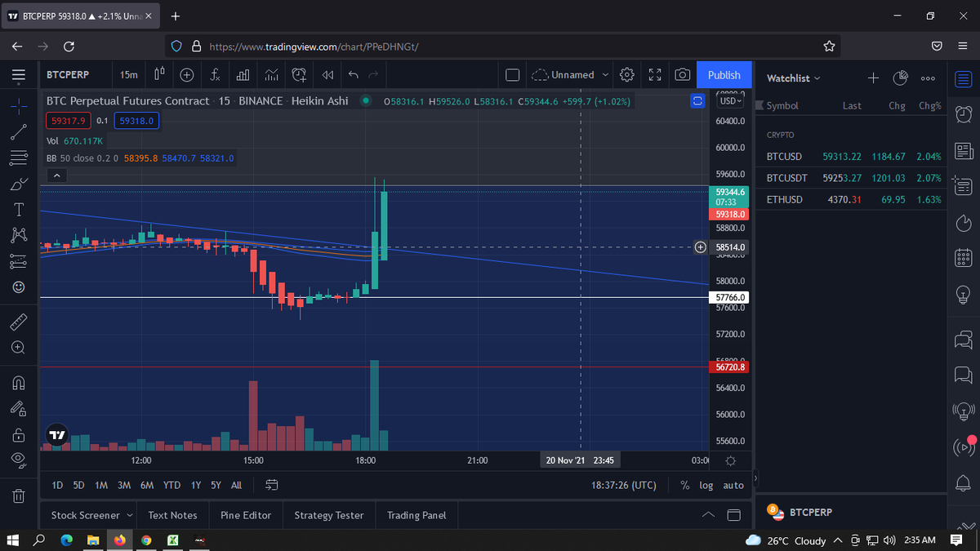Toggle the blue price scale mode button
Screen dimensions: 980x551
coord(697,101)
